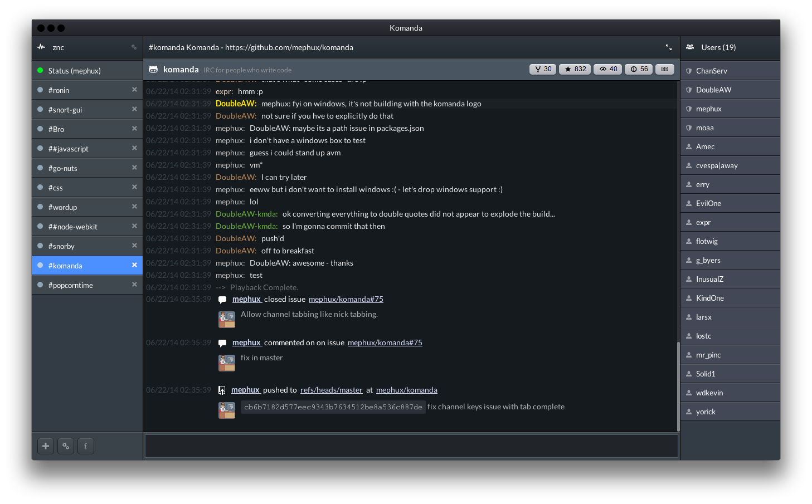The height and width of the screenshot is (504, 812).
Task: Close the ##javascript channel
Action: 134,148
